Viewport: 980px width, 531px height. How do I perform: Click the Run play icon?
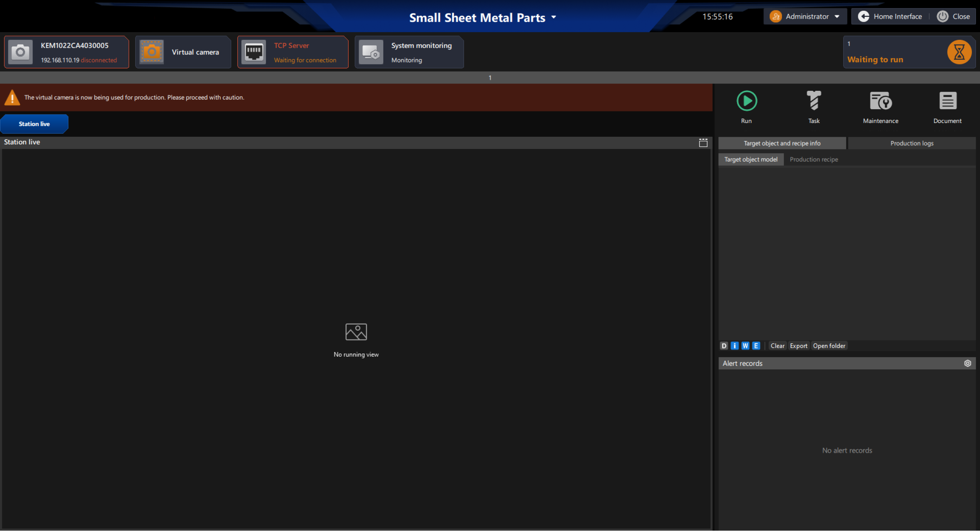point(746,101)
